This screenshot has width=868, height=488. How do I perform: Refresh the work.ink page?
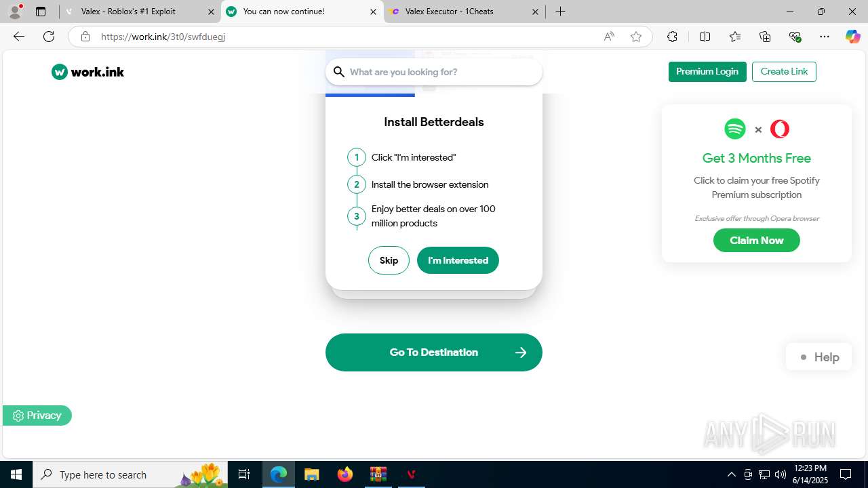[49, 37]
